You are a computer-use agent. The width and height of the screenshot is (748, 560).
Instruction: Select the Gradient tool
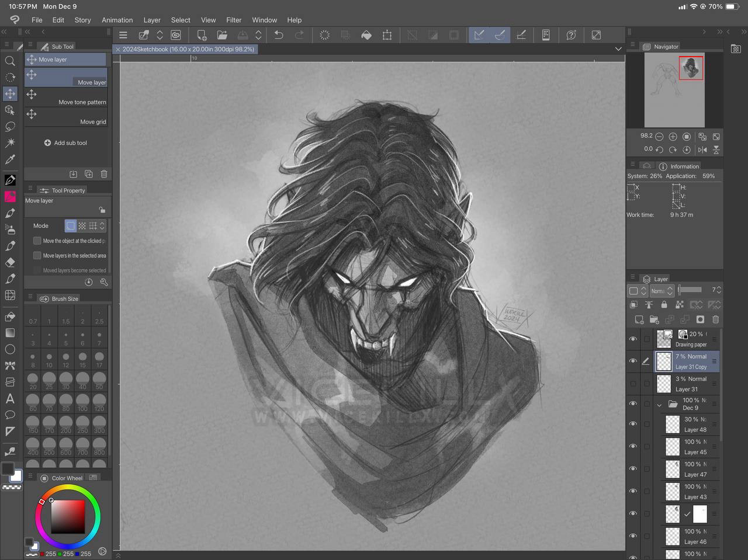tap(10, 333)
